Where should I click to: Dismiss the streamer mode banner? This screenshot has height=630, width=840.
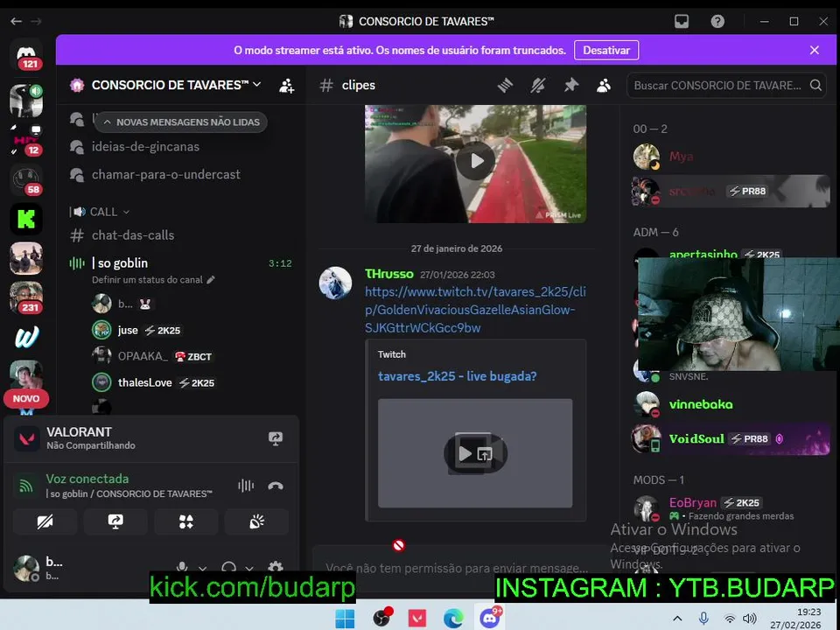click(x=815, y=50)
